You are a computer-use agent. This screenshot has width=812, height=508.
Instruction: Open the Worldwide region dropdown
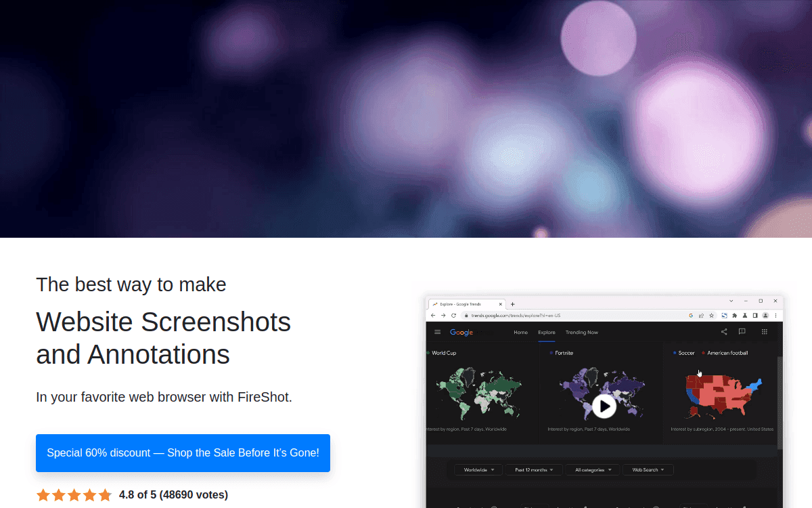coord(478,469)
